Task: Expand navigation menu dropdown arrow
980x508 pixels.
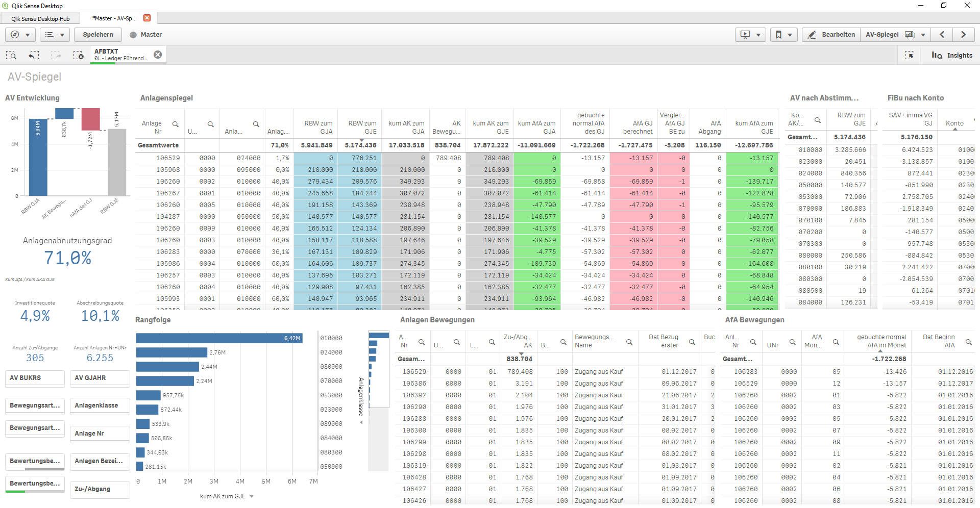Action: coord(28,35)
